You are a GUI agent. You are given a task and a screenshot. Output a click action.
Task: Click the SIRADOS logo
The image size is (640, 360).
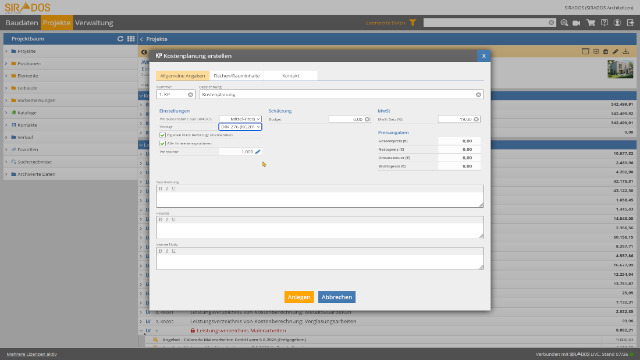coord(27,7)
